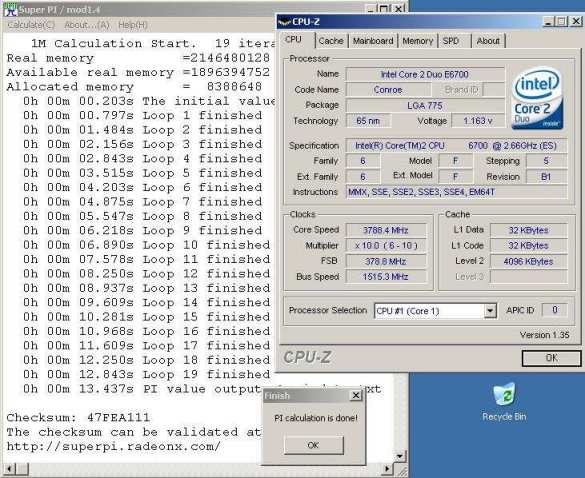Click OK in the Finish dialog
The image size is (585, 478).
313,445
